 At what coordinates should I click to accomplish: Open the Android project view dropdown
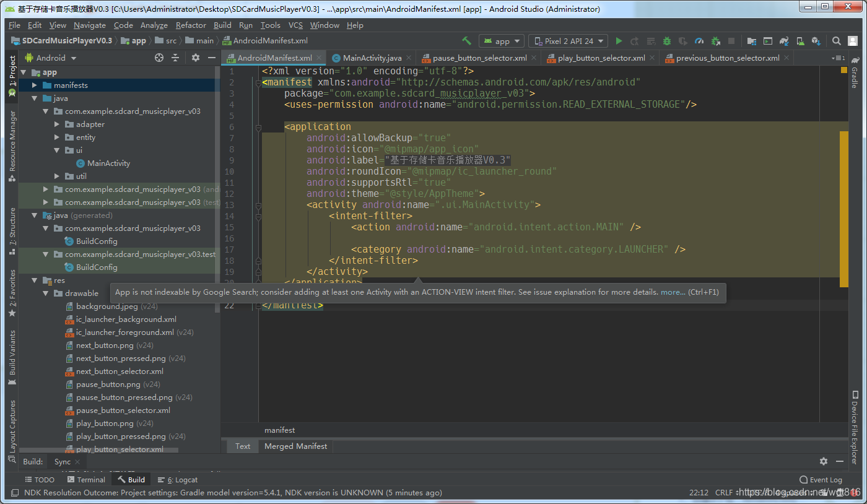[51, 58]
